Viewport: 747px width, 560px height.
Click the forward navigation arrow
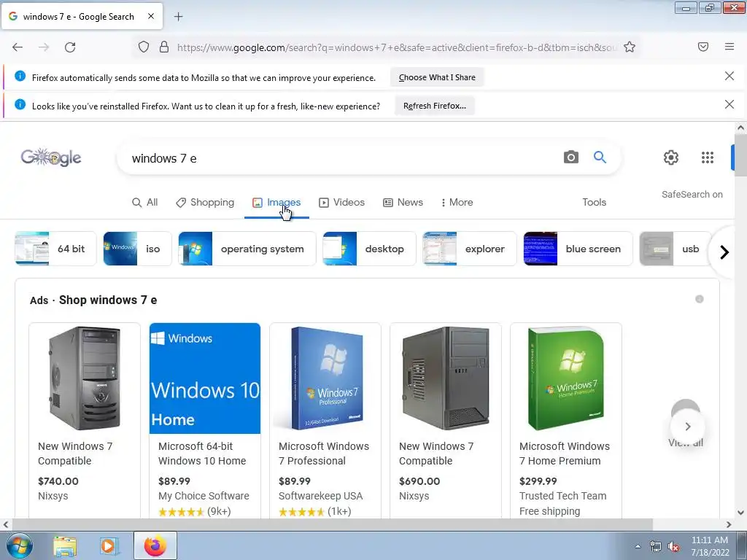[44, 47]
